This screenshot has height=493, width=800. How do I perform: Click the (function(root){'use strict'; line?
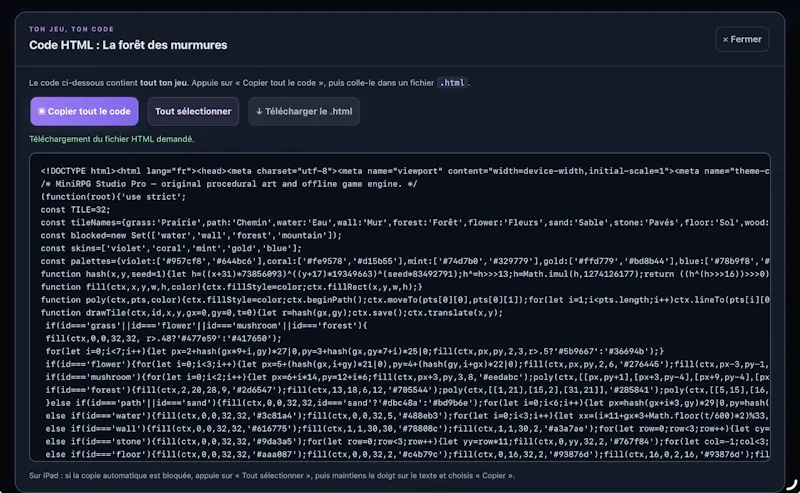click(x=113, y=197)
